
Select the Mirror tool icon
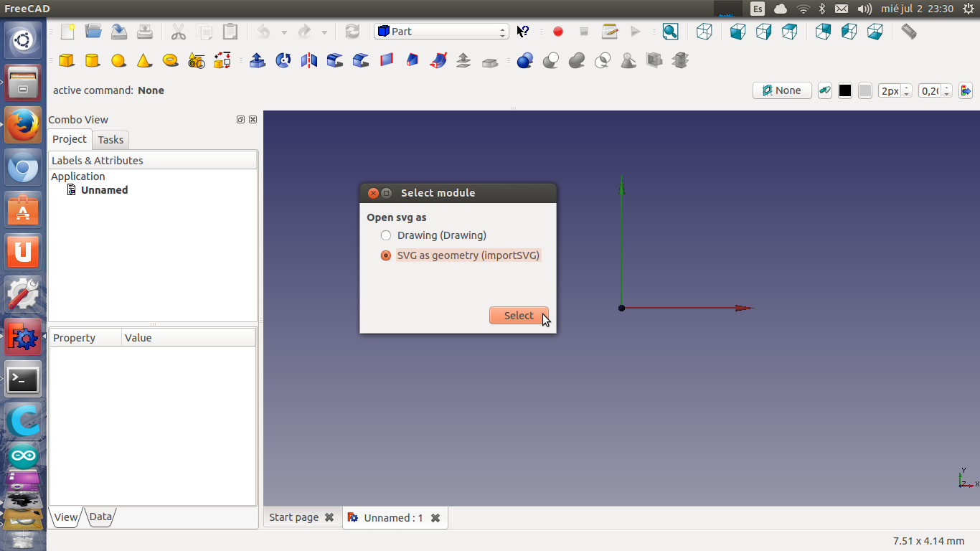pos(309,61)
